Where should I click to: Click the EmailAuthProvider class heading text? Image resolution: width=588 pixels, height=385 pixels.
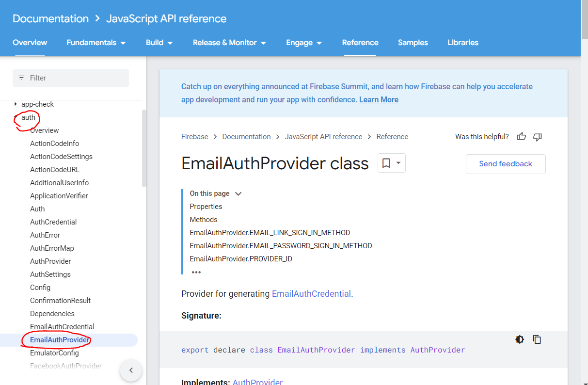275,163
